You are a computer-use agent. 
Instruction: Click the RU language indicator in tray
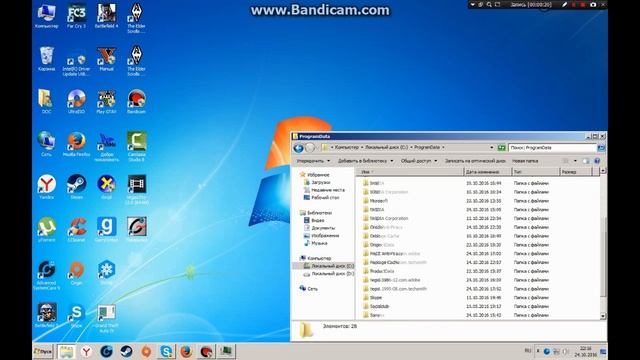pos(528,351)
